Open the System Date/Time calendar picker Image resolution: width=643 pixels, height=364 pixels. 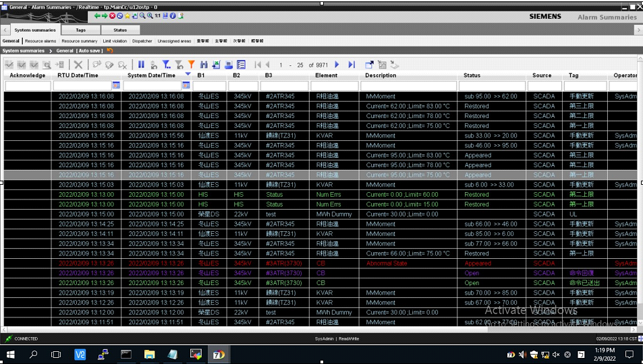pyautogui.click(x=187, y=86)
